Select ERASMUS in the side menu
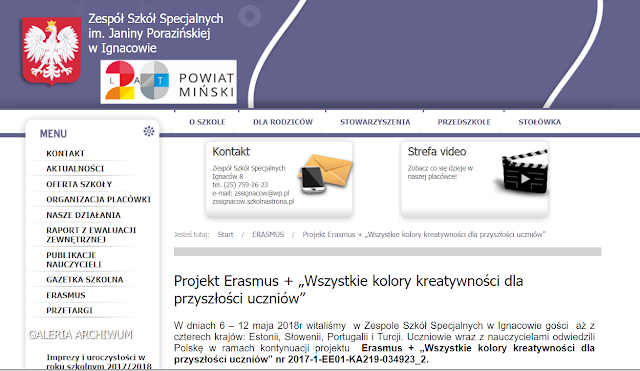Screen dimensions: 640x371 click(66, 295)
